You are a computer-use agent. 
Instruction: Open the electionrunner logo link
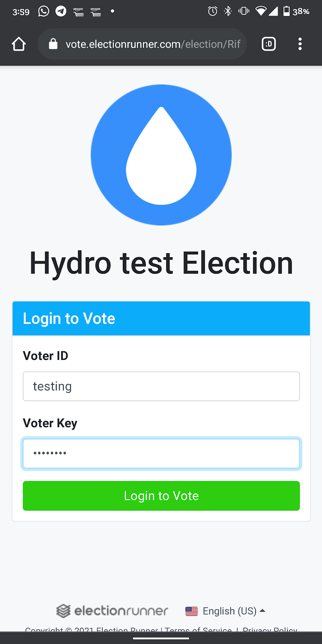click(x=112, y=611)
